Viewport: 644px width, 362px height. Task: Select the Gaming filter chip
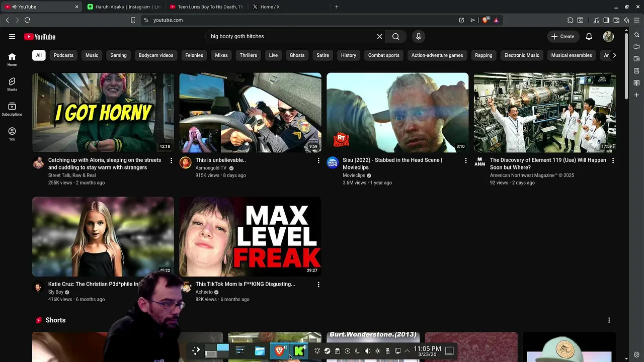(118, 55)
